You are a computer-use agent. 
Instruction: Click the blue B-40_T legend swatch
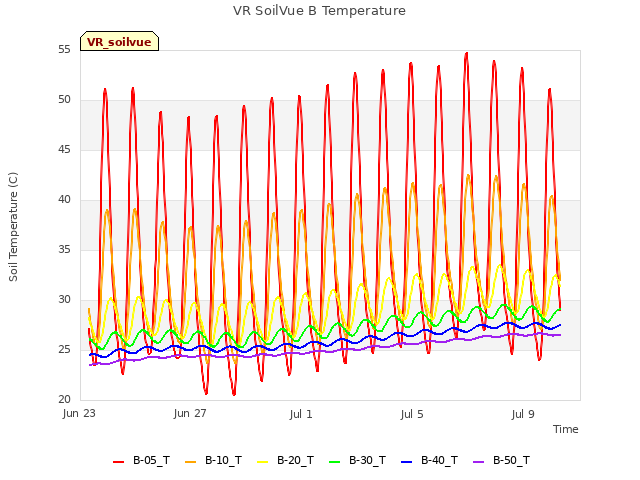point(407,462)
